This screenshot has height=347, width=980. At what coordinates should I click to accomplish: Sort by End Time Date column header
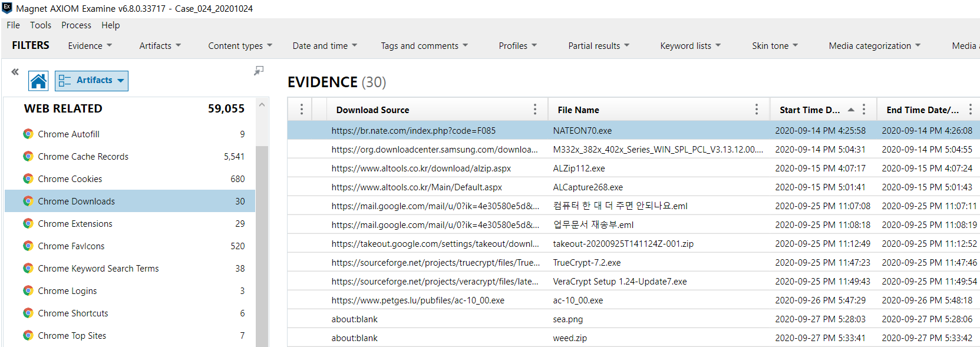point(922,110)
